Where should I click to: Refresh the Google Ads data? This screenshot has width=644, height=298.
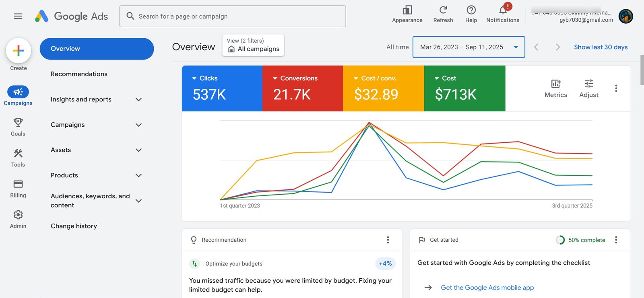pos(443,14)
